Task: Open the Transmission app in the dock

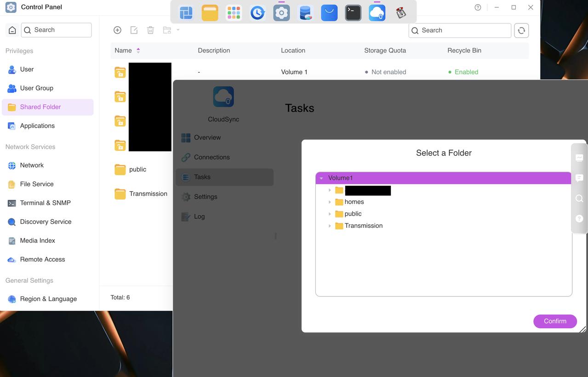Action: coord(401,13)
